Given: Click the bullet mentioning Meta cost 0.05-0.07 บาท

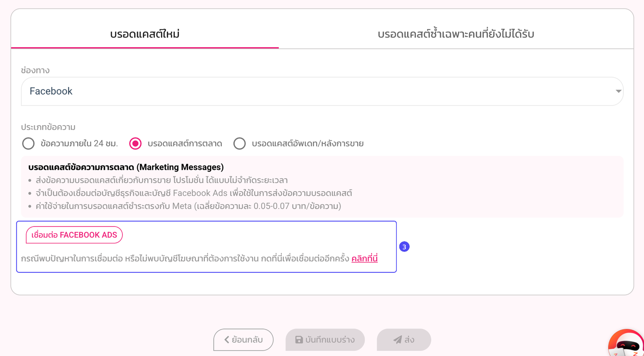Looking at the screenshot, I should (188, 206).
